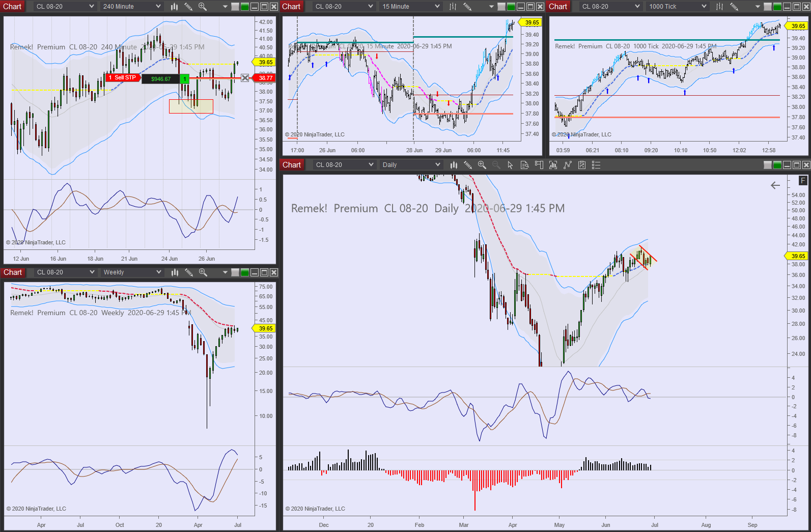Open bar style icon in 15 Minute chart

pyautogui.click(x=453, y=7)
